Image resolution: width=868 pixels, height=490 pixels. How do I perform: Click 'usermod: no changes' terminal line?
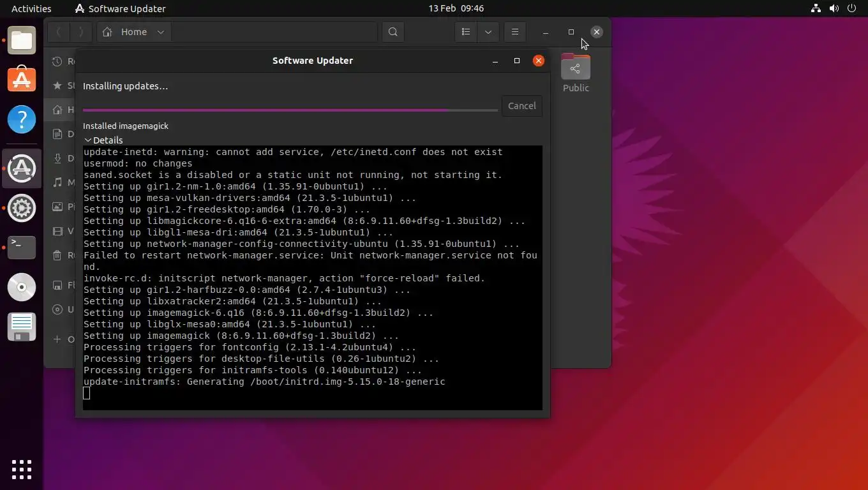138,163
